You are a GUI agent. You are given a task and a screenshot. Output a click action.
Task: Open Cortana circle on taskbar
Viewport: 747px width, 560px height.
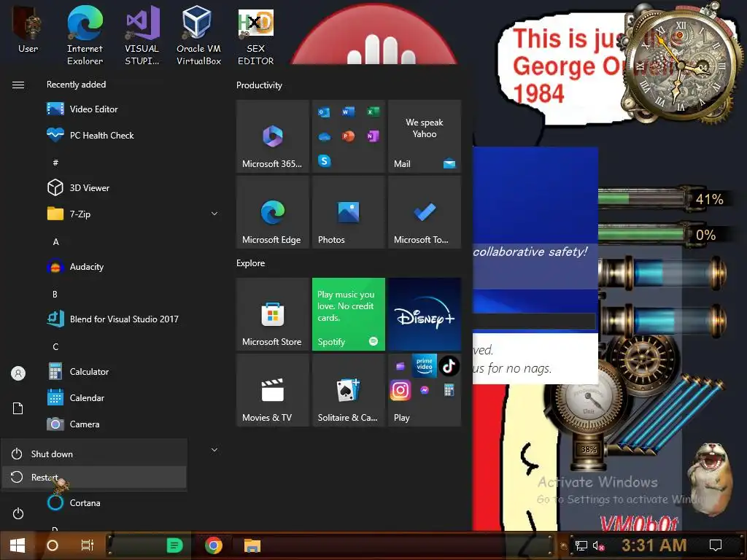(53, 545)
